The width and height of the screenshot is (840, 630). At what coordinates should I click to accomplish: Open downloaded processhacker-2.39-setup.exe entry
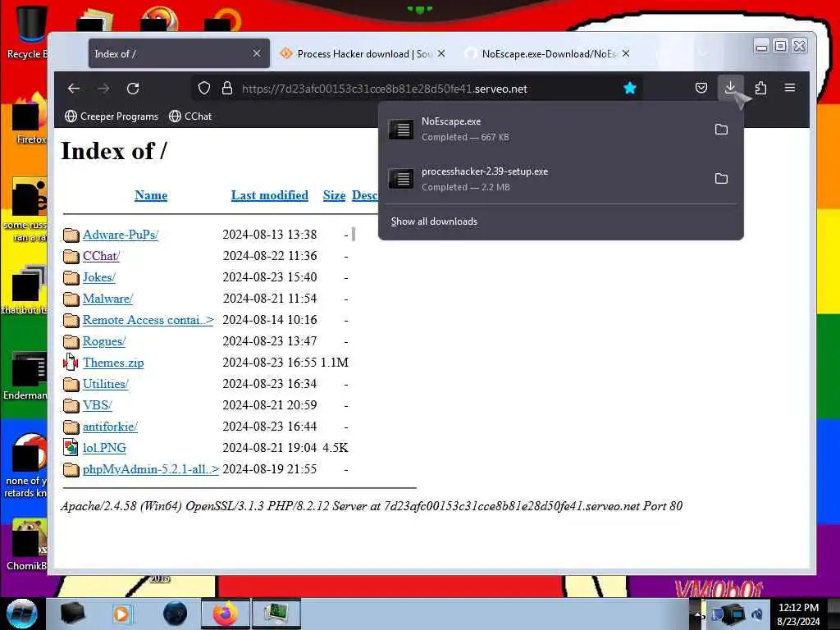coord(545,178)
